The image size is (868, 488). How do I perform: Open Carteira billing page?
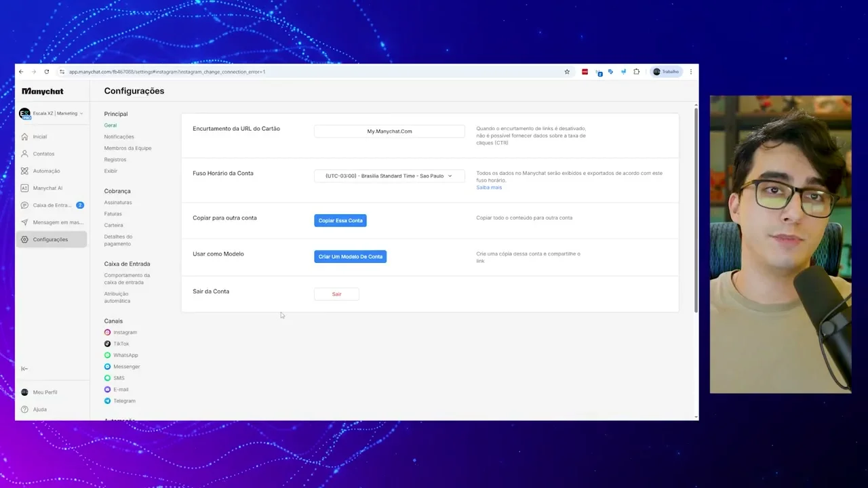(113, 225)
